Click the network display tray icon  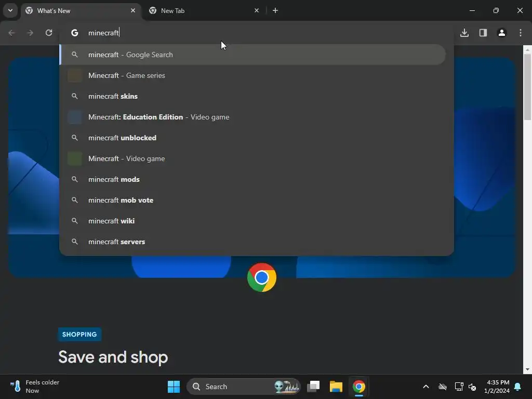[459, 387]
